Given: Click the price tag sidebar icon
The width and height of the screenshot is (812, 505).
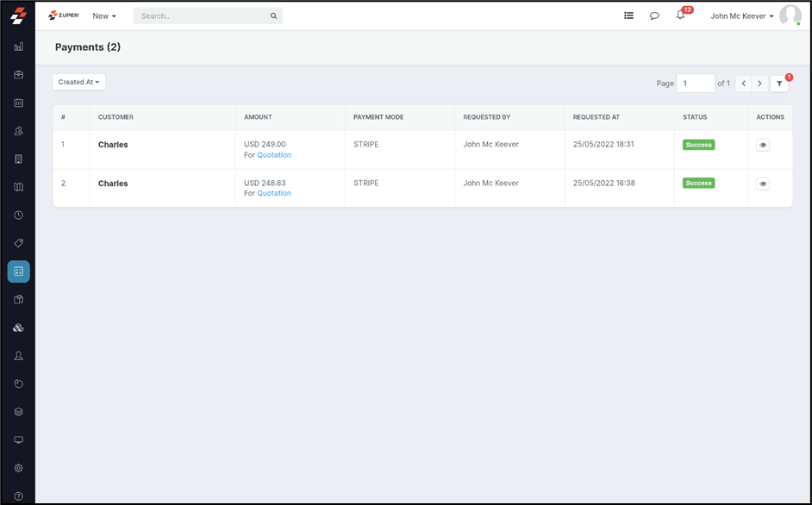Looking at the screenshot, I should tap(18, 243).
